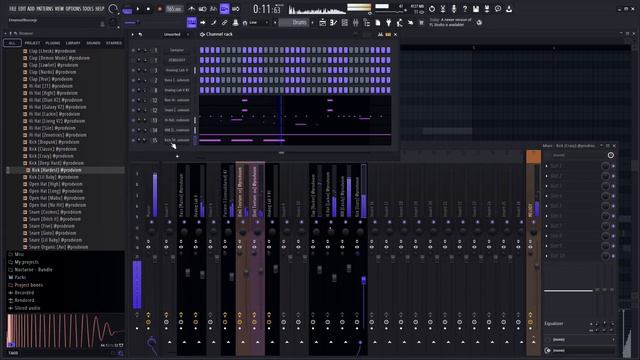Click the waveform preview in browser
The width and height of the screenshot is (640, 360).
click(x=65, y=331)
